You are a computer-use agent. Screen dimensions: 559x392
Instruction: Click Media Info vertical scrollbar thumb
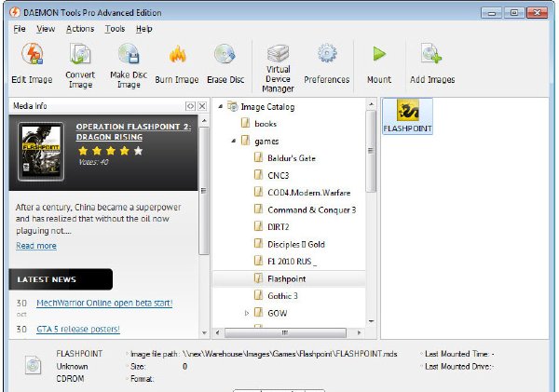tap(204, 191)
